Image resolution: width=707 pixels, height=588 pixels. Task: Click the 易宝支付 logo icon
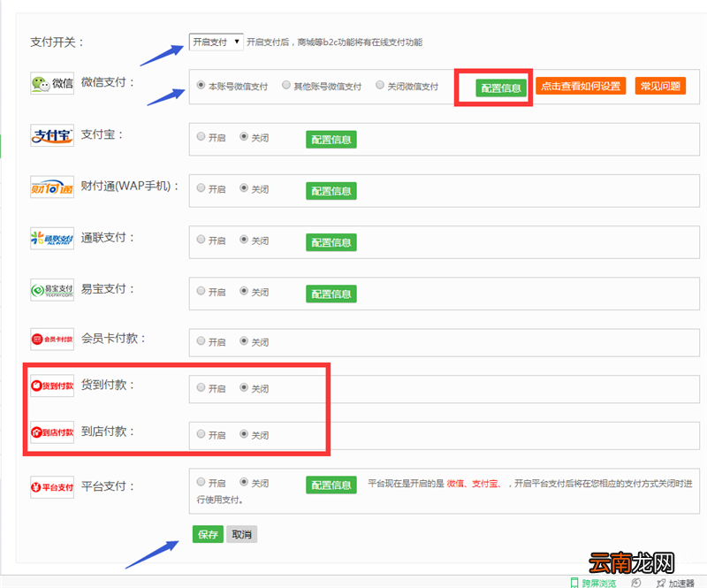(x=52, y=290)
